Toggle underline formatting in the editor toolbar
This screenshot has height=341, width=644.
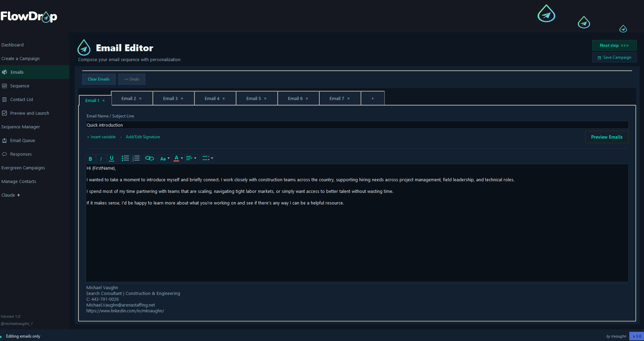(112, 158)
